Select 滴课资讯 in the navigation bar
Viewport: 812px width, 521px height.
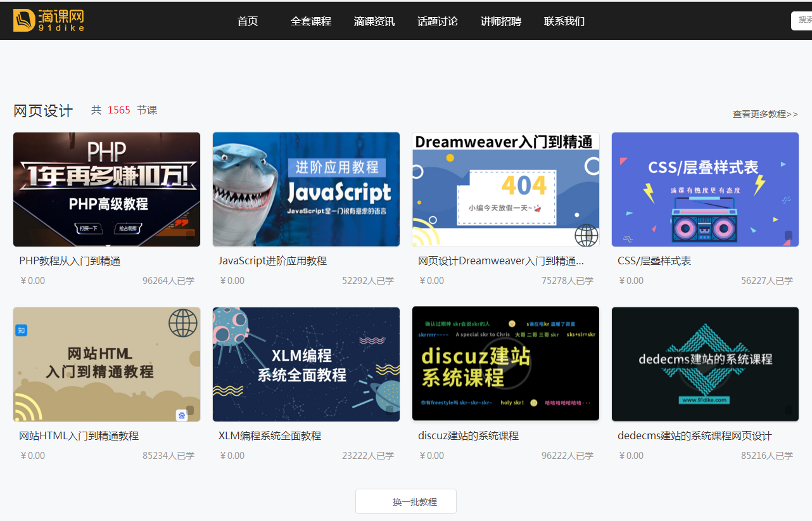pos(374,21)
